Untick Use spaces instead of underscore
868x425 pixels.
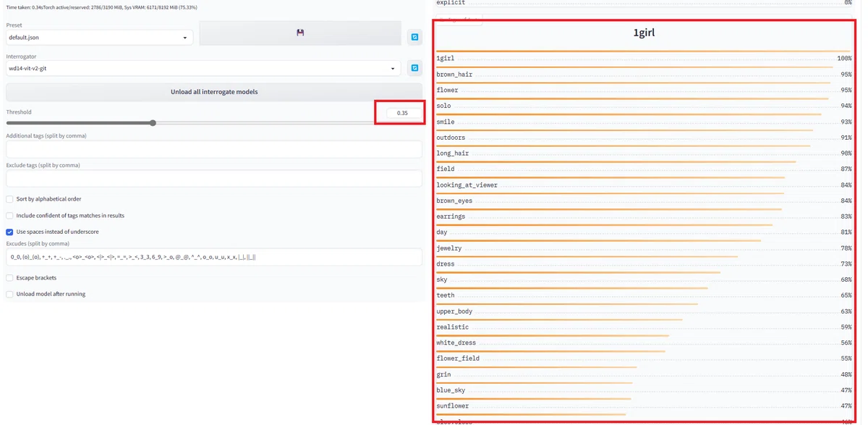(9, 232)
